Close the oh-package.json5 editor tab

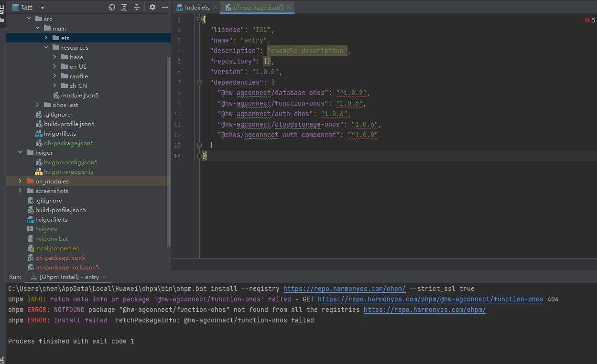[289, 7]
